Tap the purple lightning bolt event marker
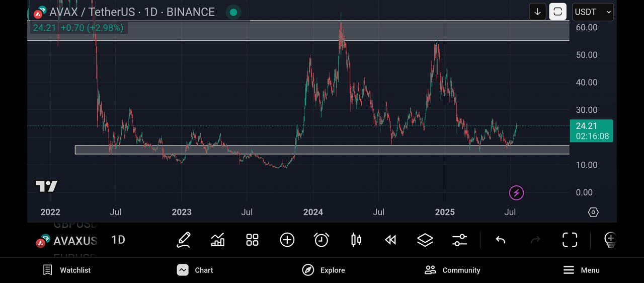Screen dimensions: 644x283 pyautogui.click(x=516, y=192)
